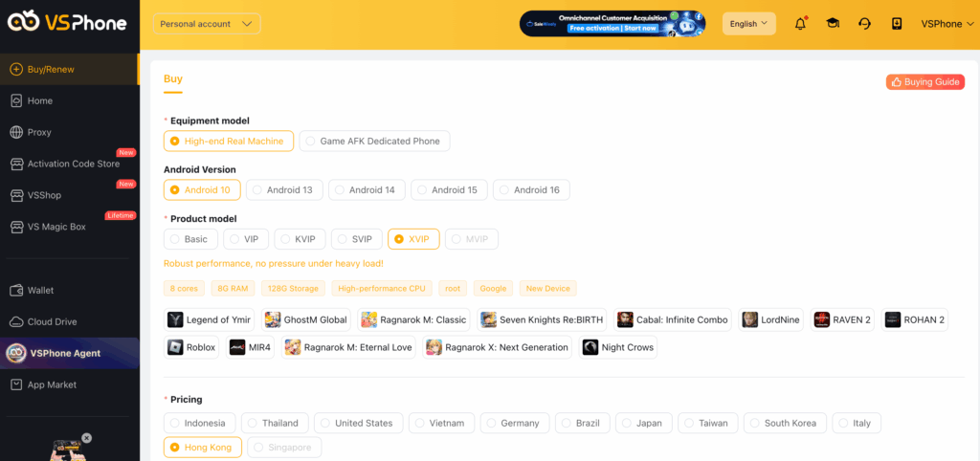Click Ragnarok M: Classic game chip
980x461 pixels.
[414, 319]
